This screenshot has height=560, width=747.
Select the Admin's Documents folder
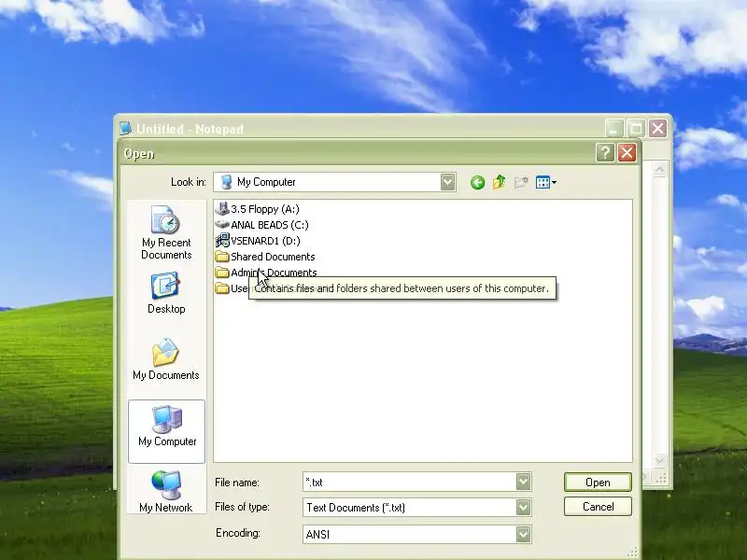266,273
